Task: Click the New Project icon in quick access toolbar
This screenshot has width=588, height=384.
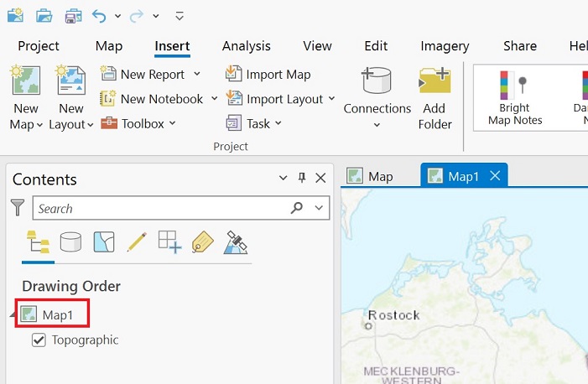Action: (15, 16)
